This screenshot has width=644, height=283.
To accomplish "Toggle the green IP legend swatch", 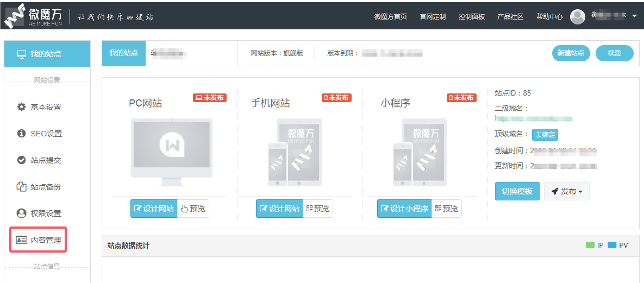I will [x=590, y=246].
